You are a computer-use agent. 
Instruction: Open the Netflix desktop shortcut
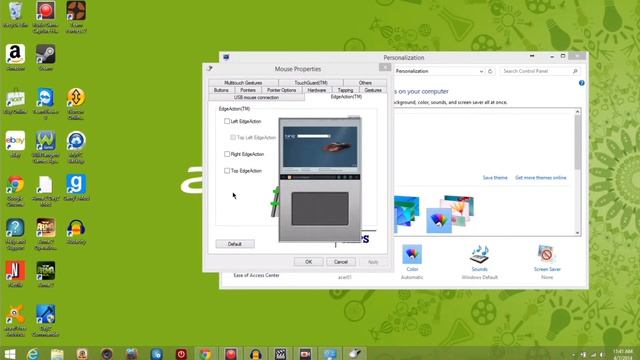(x=15, y=274)
